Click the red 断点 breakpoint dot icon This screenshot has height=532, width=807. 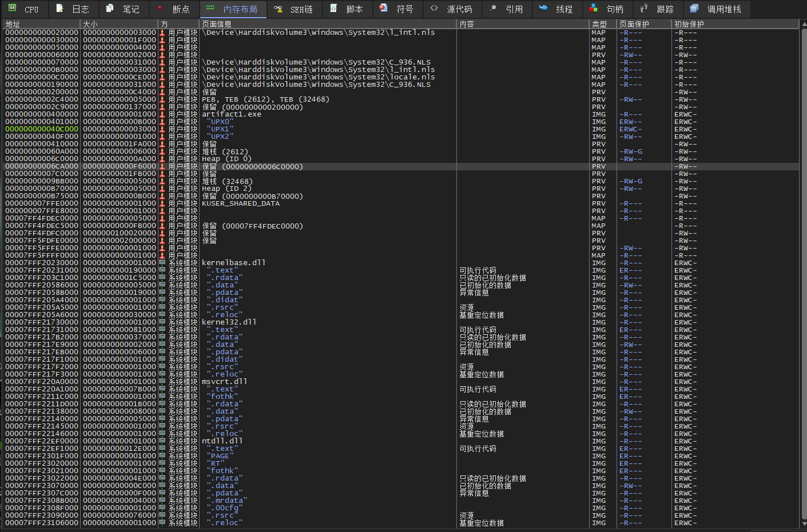[x=160, y=9]
